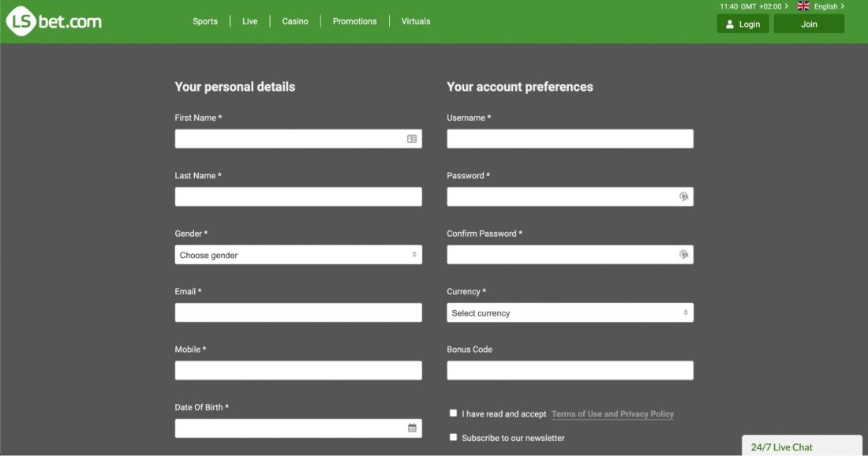Open the calendar icon in Date Of Birth
This screenshot has width=868, height=456.
[x=412, y=428]
